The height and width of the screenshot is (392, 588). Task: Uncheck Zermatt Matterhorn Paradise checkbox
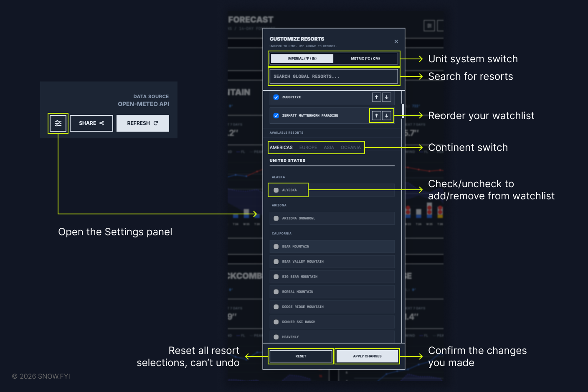pos(276,115)
